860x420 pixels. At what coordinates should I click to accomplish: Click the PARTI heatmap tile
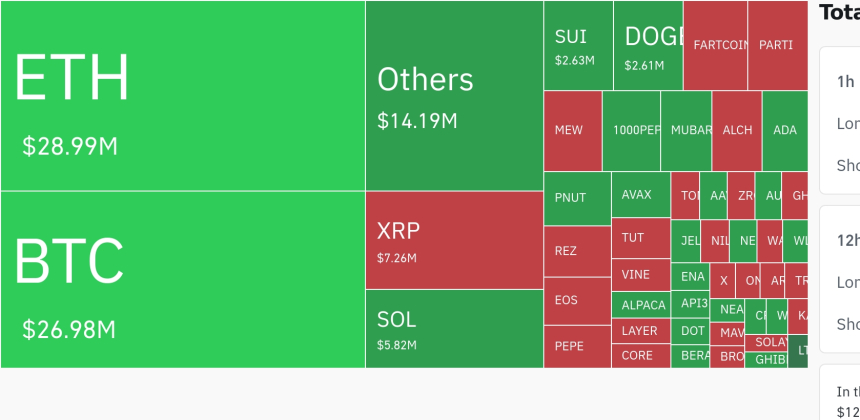coord(777,45)
